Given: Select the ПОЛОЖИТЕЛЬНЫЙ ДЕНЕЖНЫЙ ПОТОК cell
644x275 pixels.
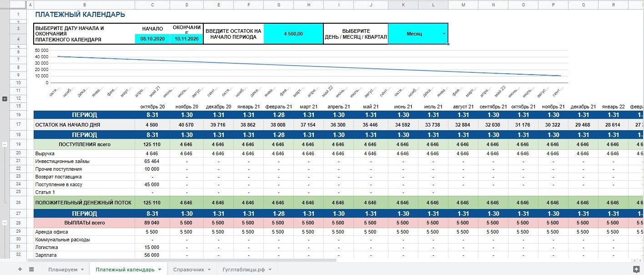Looking at the screenshot, I should (84, 203).
